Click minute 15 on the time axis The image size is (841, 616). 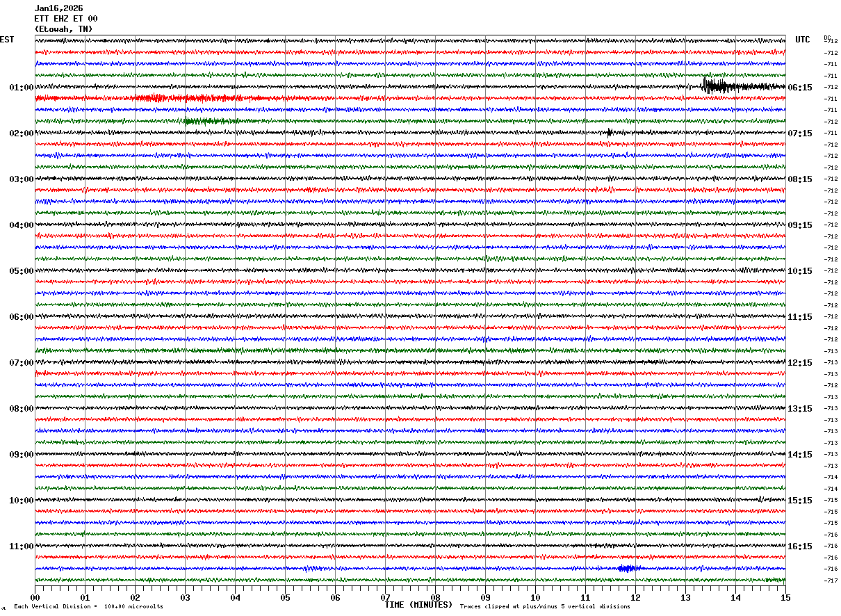pyautogui.click(x=785, y=597)
